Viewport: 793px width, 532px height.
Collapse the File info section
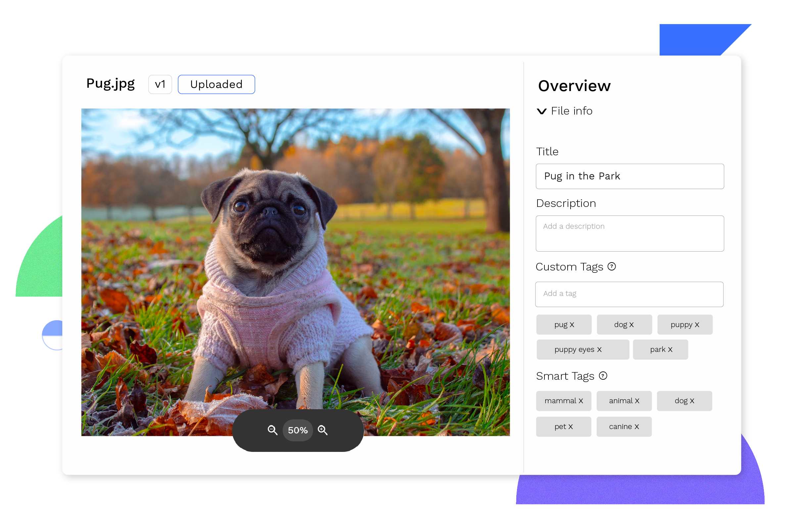(542, 111)
